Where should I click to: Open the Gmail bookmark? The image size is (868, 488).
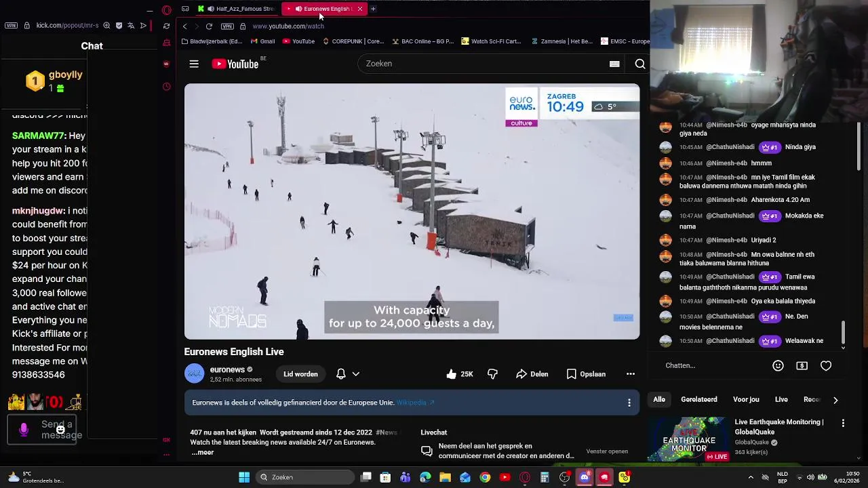[262, 41]
